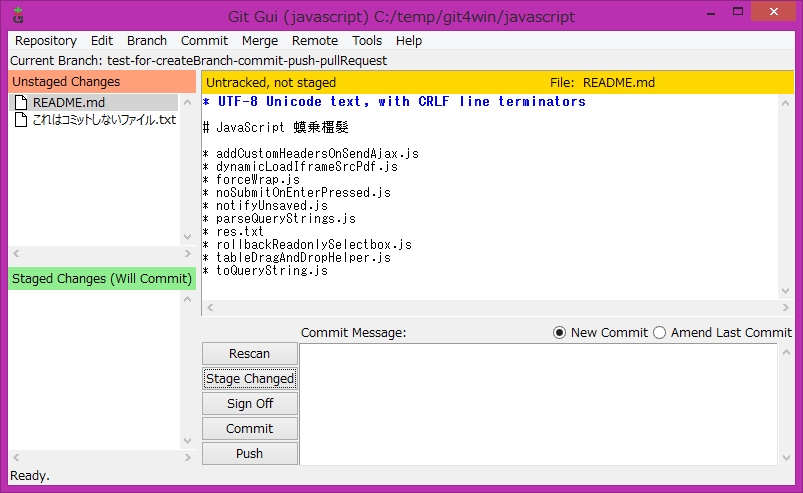Click the rollbackReadonlySelectbox.js line in diff
Image resolution: width=803 pixels, height=493 pixels.
tap(307, 245)
